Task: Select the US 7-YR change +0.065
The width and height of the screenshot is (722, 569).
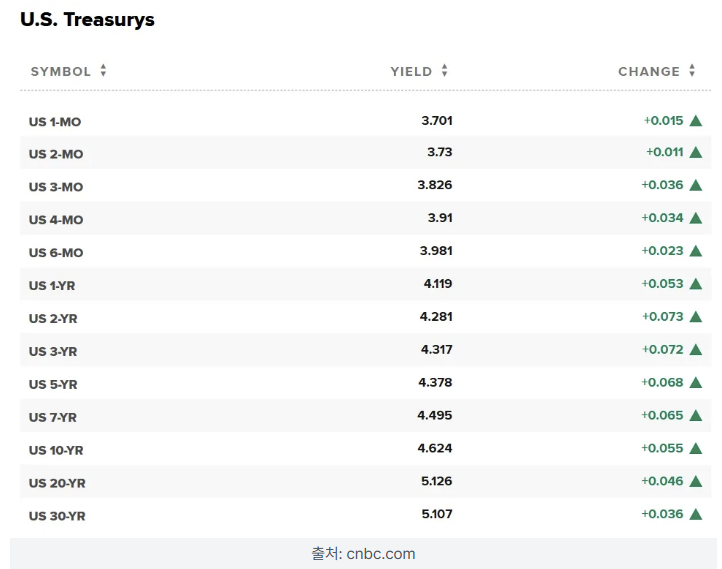Action: (x=662, y=415)
